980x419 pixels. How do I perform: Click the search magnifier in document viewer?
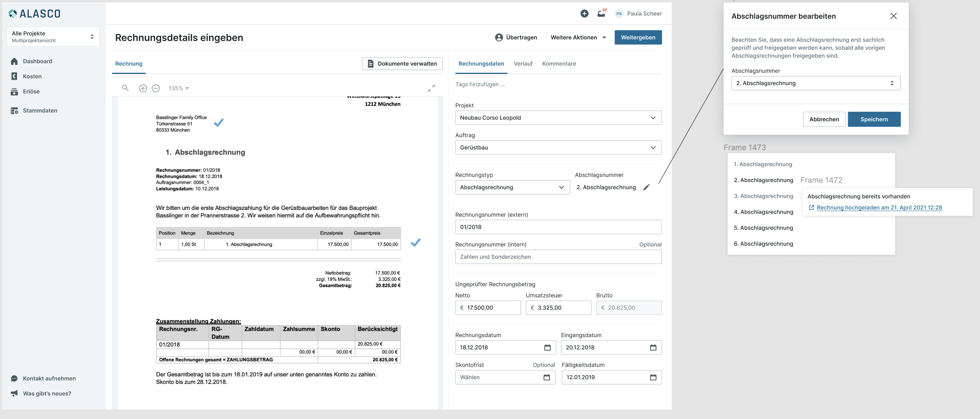[x=125, y=88]
